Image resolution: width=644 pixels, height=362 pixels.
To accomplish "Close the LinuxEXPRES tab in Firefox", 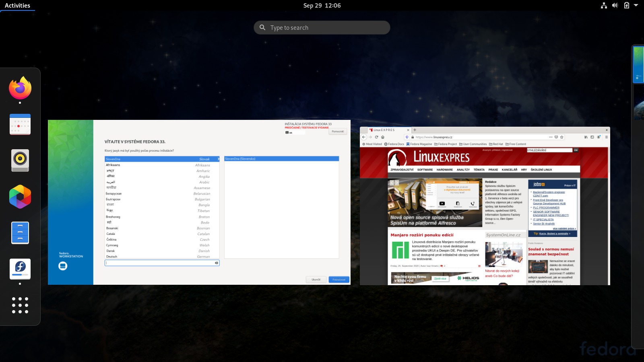I will (x=408, y=130).
